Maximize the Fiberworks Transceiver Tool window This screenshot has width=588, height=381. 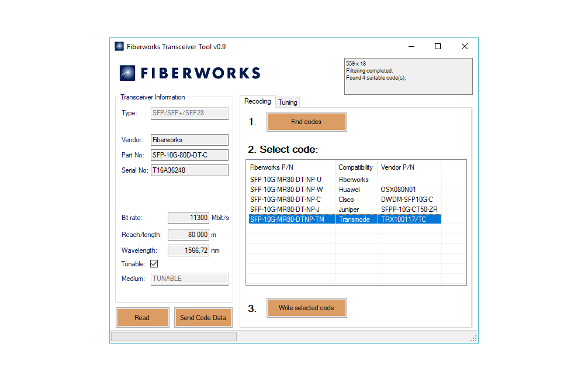[x=438, y=46]
